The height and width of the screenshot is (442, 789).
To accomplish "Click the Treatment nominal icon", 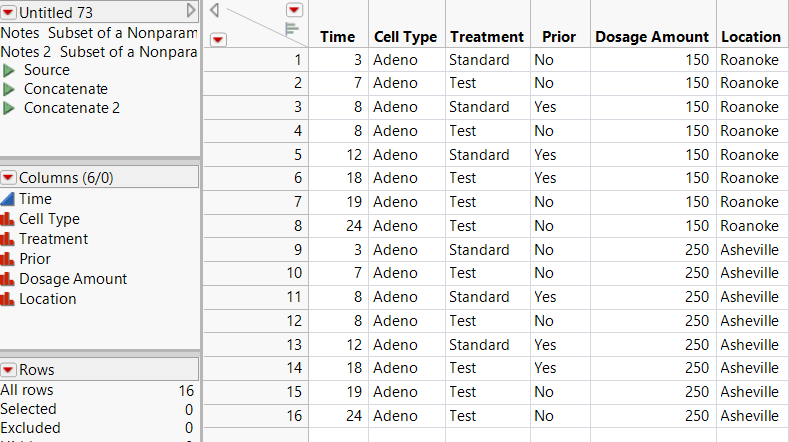I will click(9, 239).
